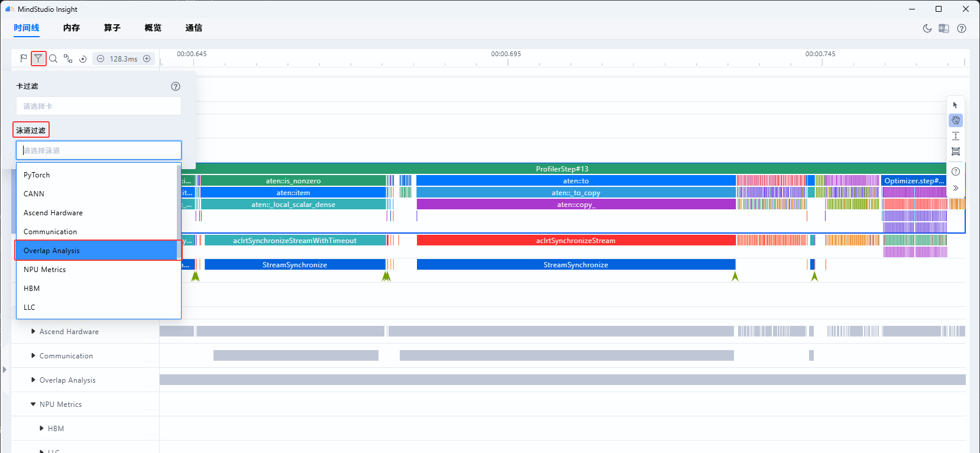The image size is (980, 453).
Task: Click the 卡过滤 card selection field
Action: [x=99, y=106]
